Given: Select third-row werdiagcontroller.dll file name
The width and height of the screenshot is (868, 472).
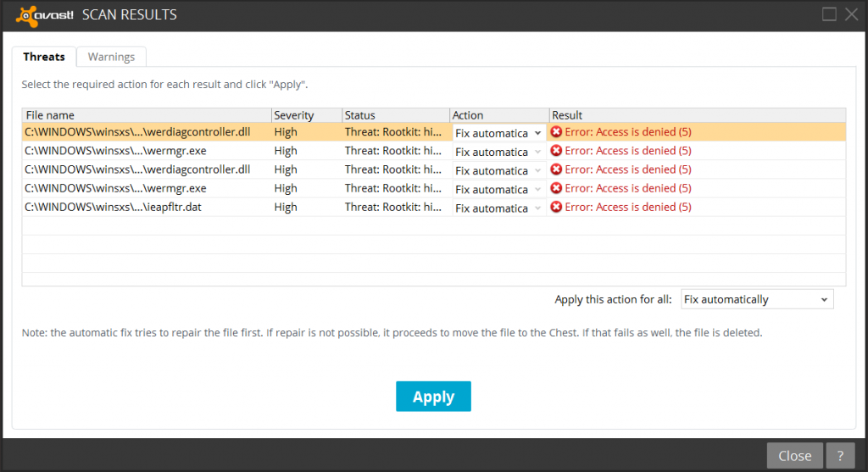Looking at the screenshot, I should [x=137, y=169].
